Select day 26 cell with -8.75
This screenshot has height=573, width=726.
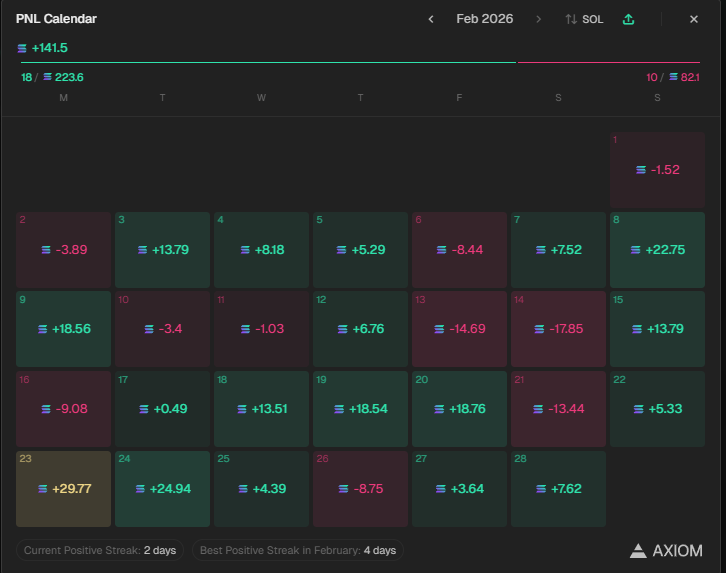[360, 489]
